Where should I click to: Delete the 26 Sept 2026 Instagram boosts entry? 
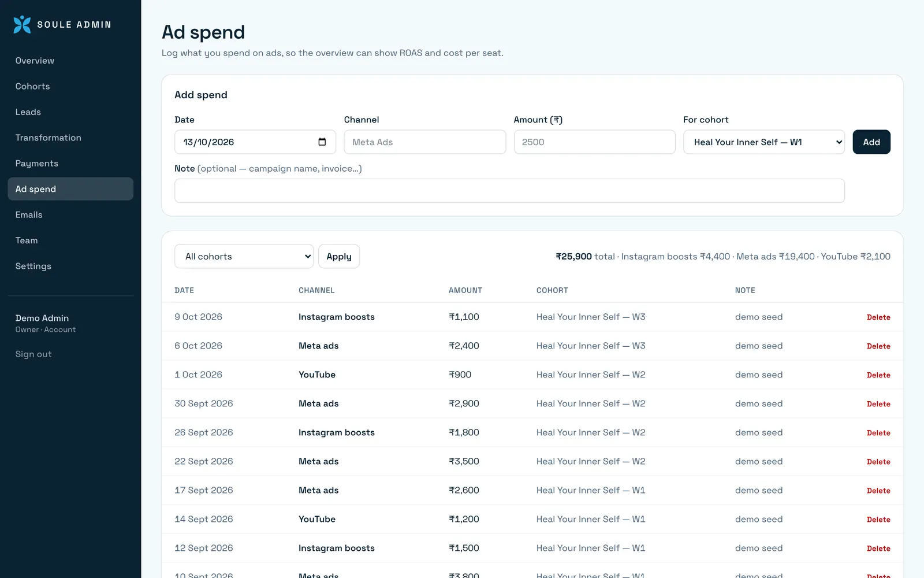878,433
